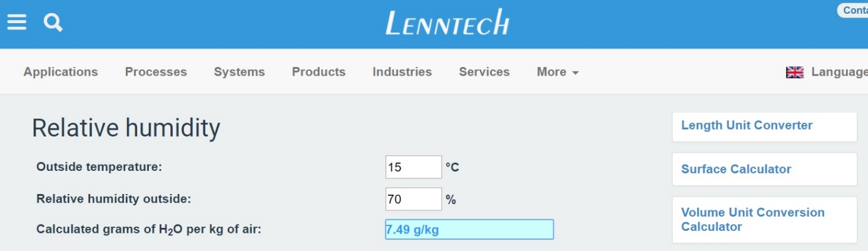Screen dimensions: 868x251
Task: Open the Length Unit Converter link
Action: point(747,125)
